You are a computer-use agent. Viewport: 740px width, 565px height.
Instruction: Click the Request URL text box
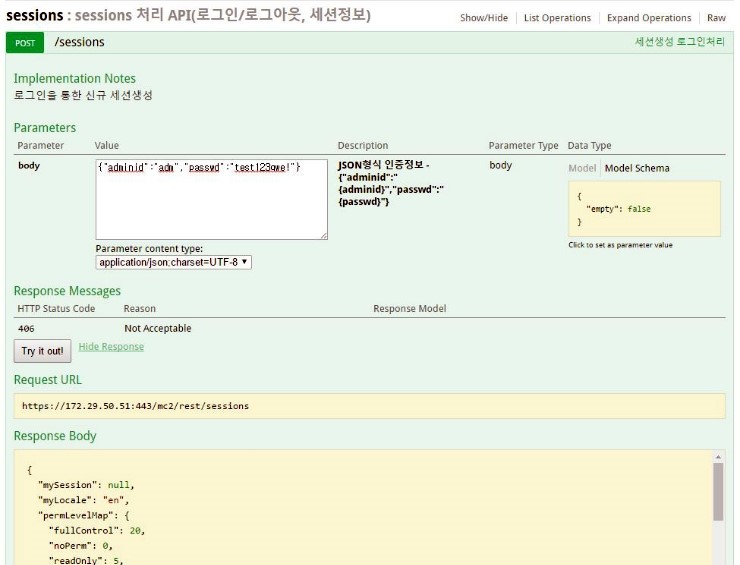[369, 406]
